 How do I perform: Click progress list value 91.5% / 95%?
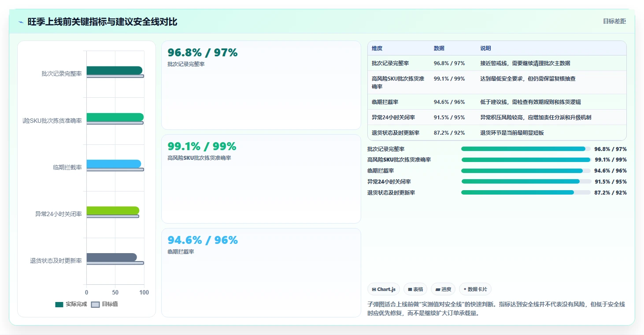pyautogui.click(x=611, y=182)
